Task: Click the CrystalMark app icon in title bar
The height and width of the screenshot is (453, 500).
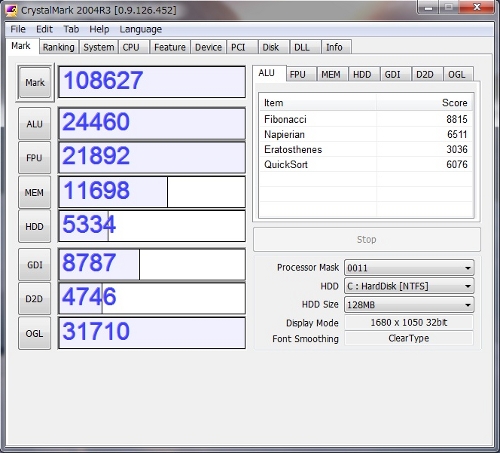Action: (x=11, y=10)
